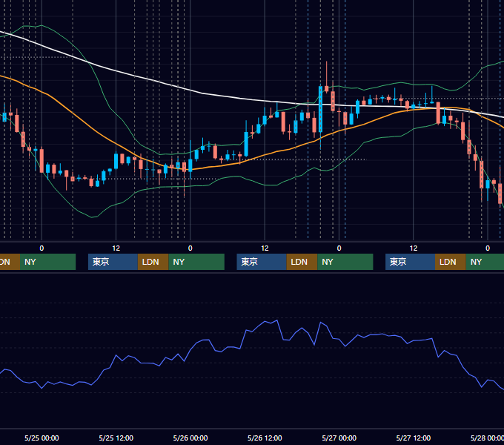The height and width of the screenshot is (445, 504).
Task: Select the NY session block spanning 5/25 00:00
Action: [x=47, y=262]
